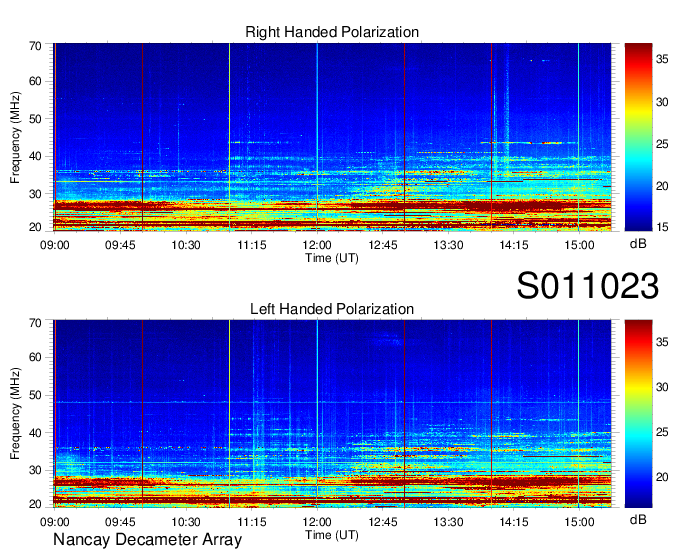Click the "Left Handed Polarization" plot title
The width and height of the screenshot is (680, 552).
332,309
